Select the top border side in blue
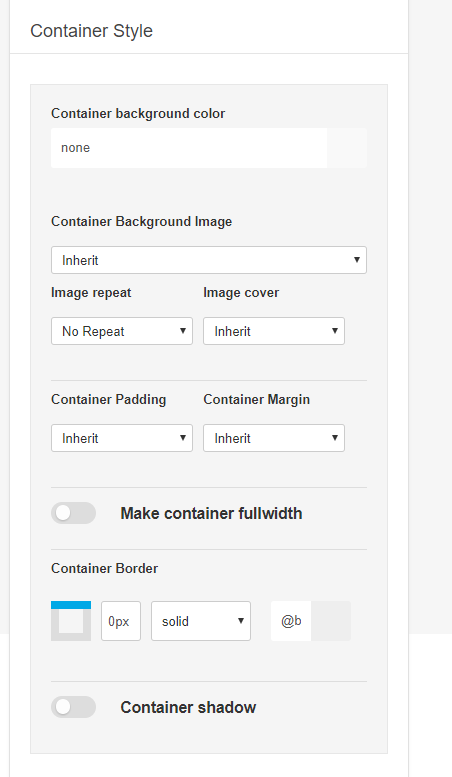 (71, 605)
